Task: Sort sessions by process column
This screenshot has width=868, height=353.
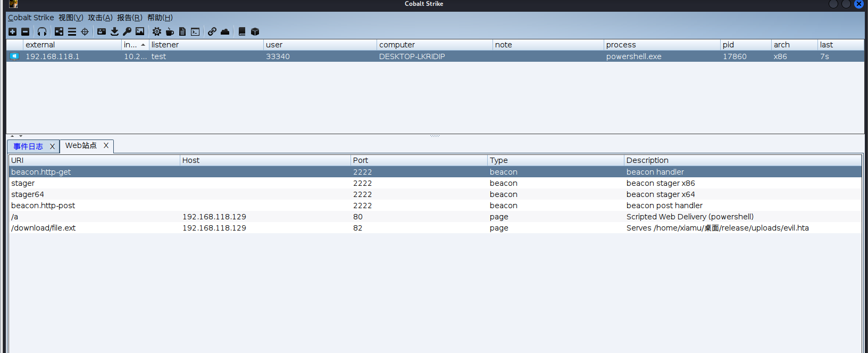Action: click(x=662, y=45)
